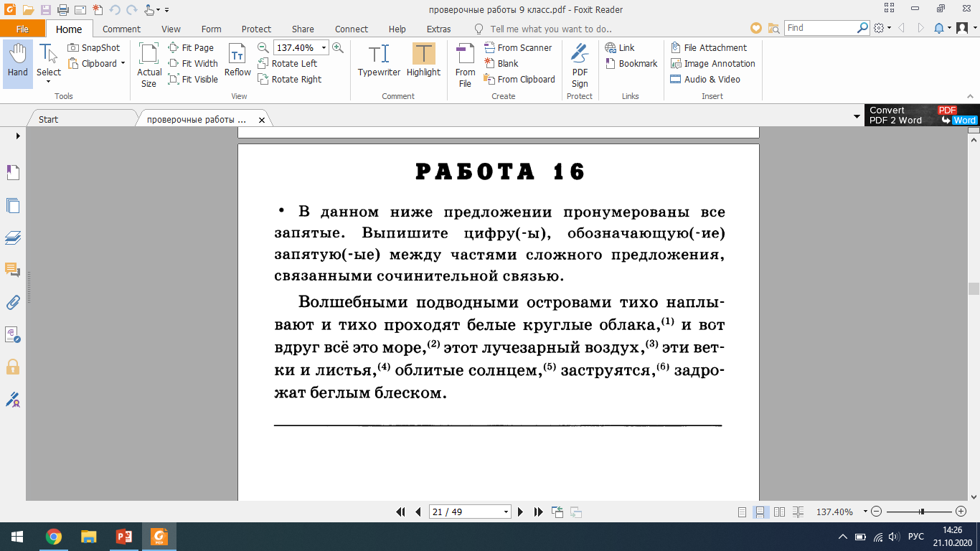Go to the previous page
The height and width of the screenshot is (551, 980).
pos(418,512)
